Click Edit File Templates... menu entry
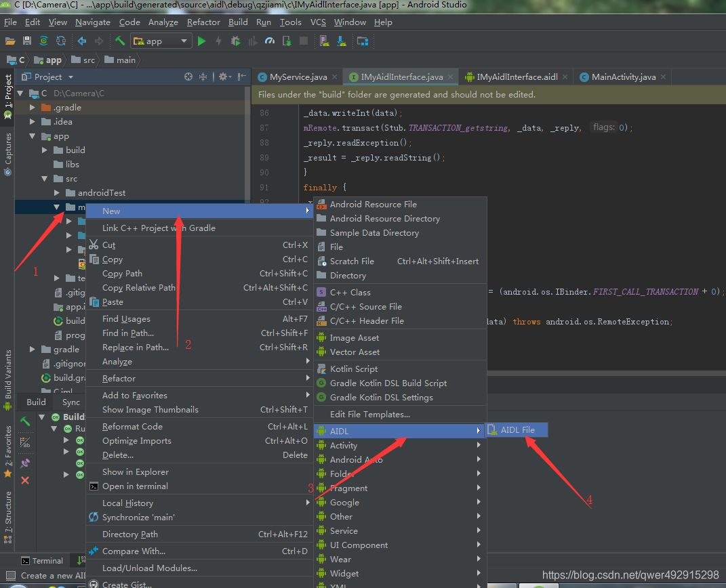 click(401, 414)
